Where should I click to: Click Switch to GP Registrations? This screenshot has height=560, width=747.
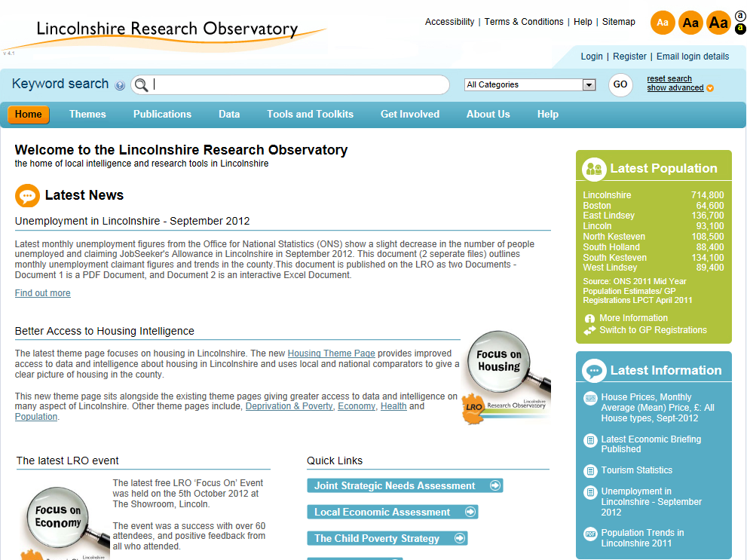pos(653,330)
